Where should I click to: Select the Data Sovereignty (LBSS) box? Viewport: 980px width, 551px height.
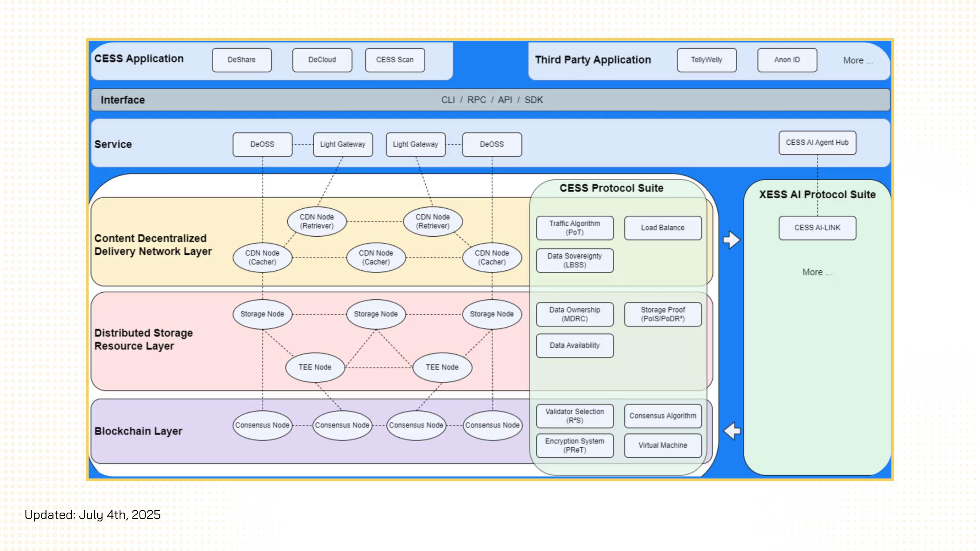click(575, 261)
